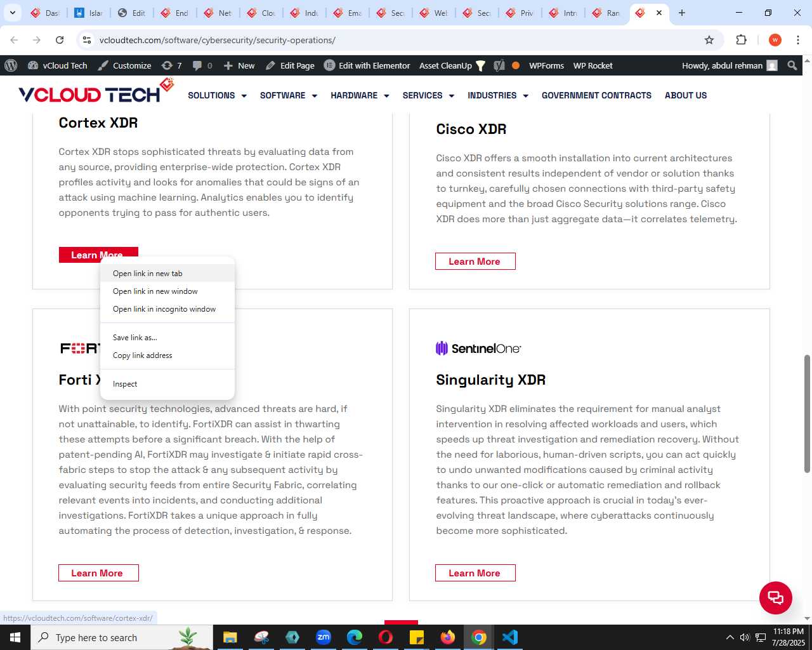The image size is (812, 650).
Task: Click the SentinelOne logo
Action: pos(478,348)
